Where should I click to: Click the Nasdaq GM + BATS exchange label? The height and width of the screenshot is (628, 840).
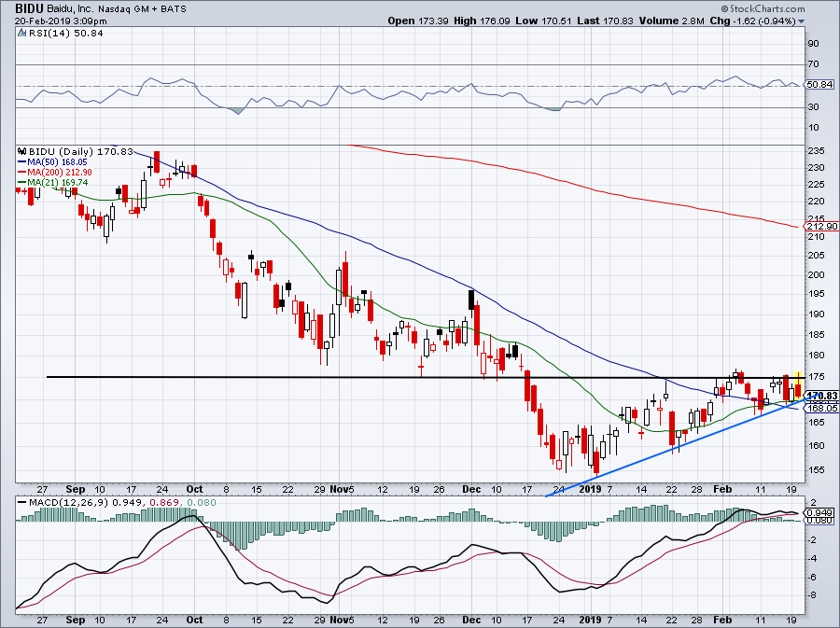click(x=143, y=8)
